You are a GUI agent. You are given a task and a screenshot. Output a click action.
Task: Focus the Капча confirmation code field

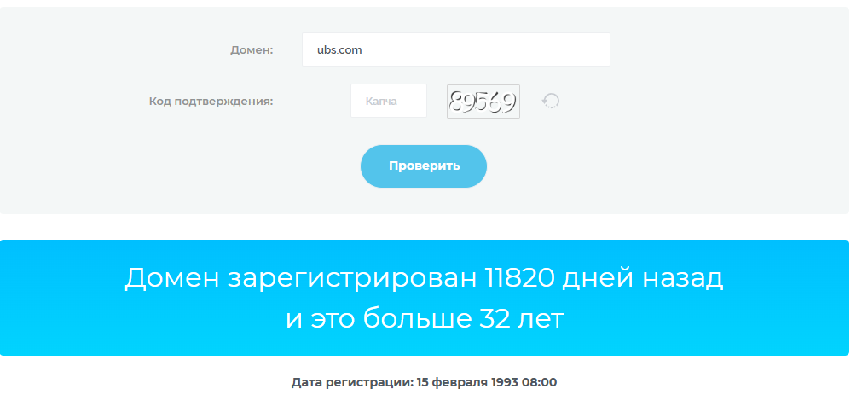pyautogui.click(x=389, y=101)
